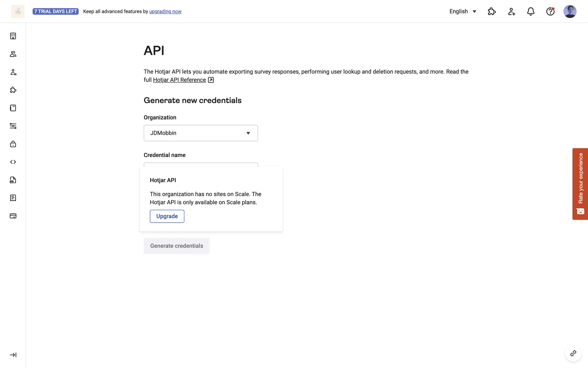Screen dimensions: 588x368
Task: Click the Generate credentials button
Action: pos(177,246)
